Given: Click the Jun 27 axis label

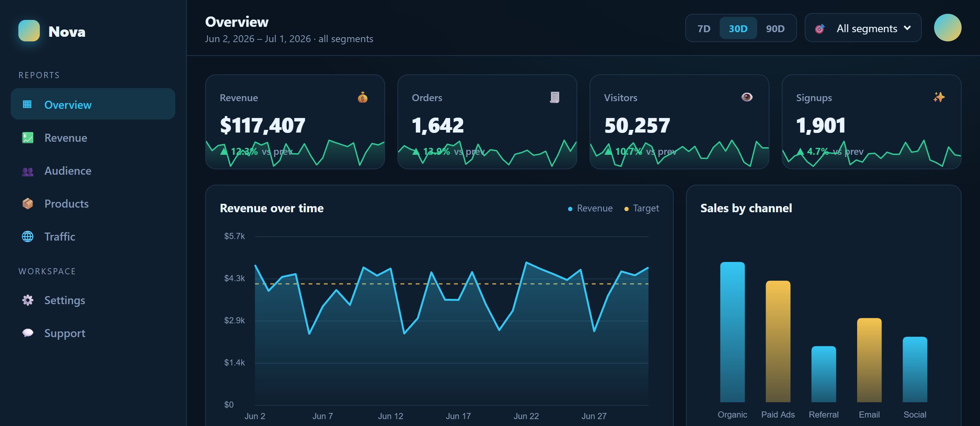Looking at the screenshot, I should [x=594, y=416].
